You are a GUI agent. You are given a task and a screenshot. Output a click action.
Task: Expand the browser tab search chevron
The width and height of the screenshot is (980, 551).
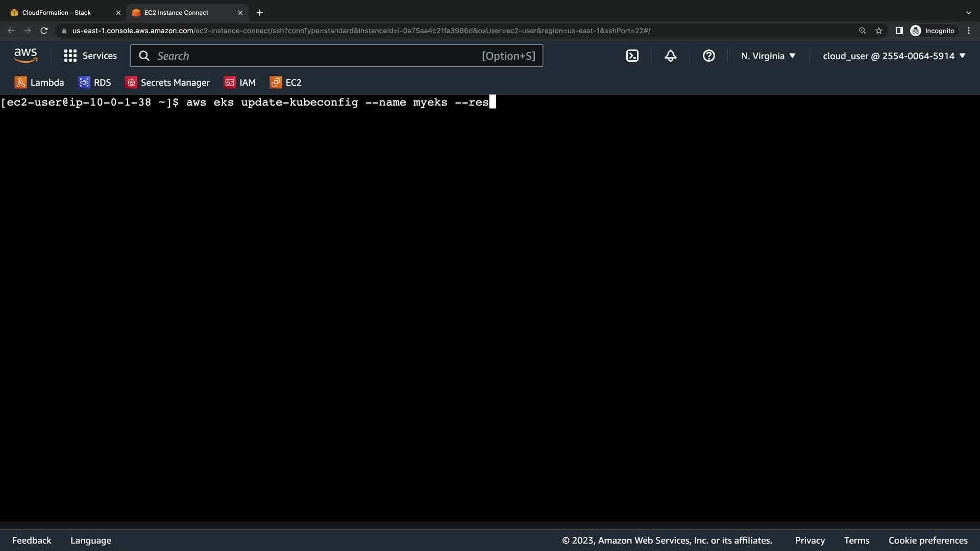968,13
